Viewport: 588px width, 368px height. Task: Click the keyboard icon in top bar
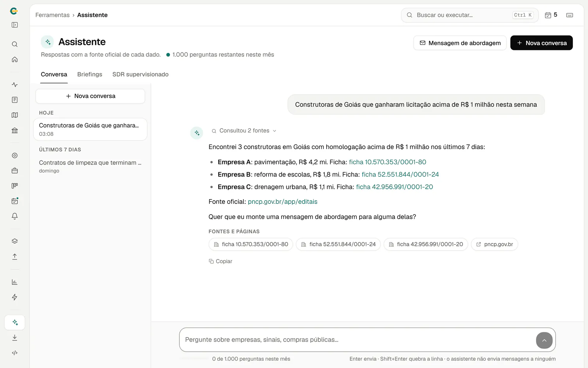pyautogui.click(x=570, y=15)
